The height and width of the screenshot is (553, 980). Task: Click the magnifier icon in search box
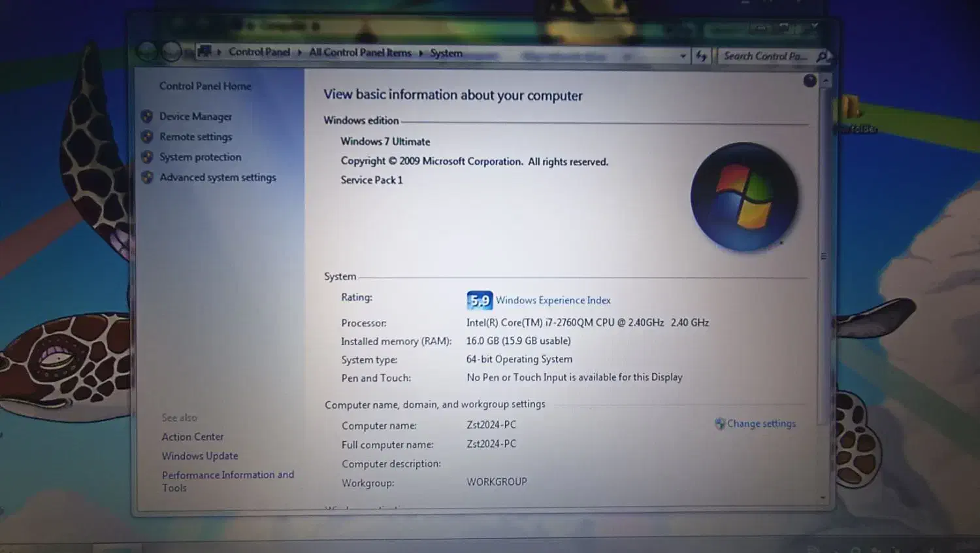822,57
